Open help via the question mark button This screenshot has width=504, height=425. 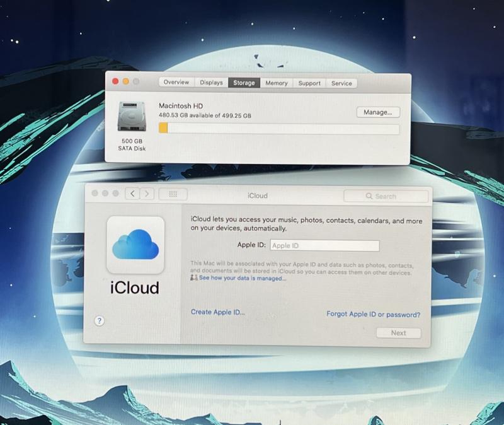coord(100,321)
